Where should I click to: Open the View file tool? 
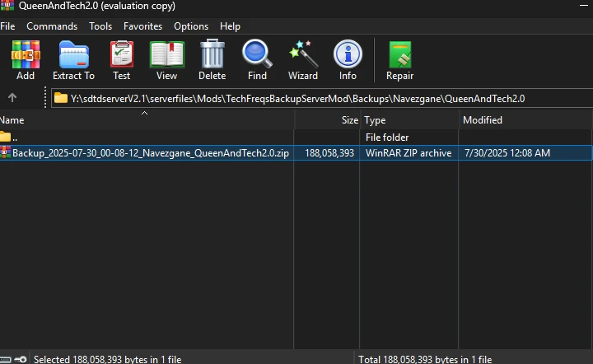166,55
